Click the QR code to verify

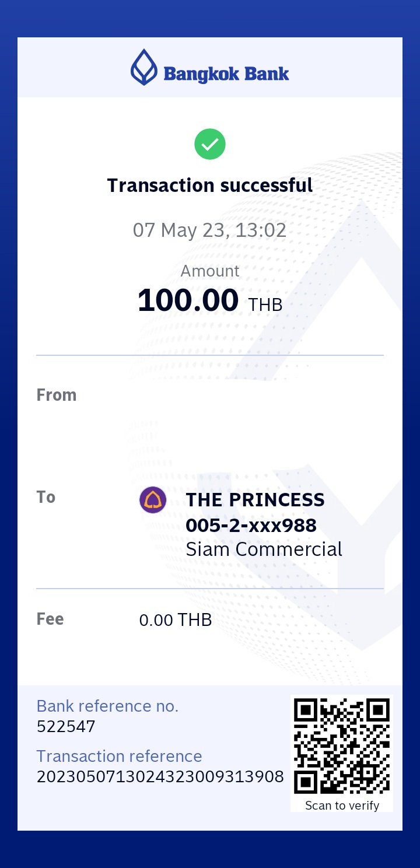tap(342, 744)
